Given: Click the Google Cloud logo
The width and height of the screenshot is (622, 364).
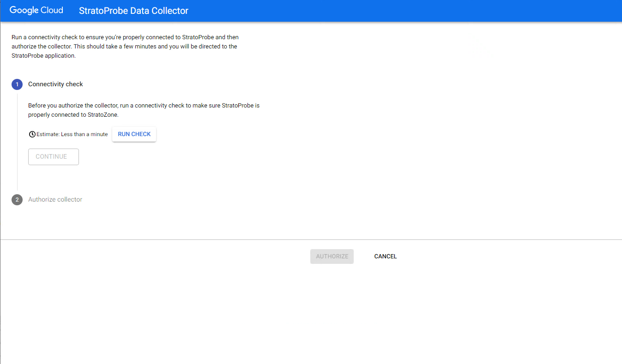Looking at the screenshot, I should coord(36,10).
